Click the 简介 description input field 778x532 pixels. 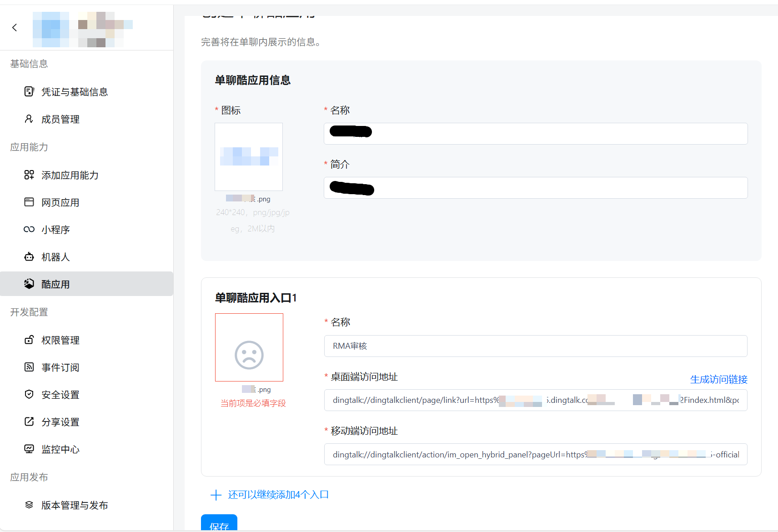pos(536,188)
